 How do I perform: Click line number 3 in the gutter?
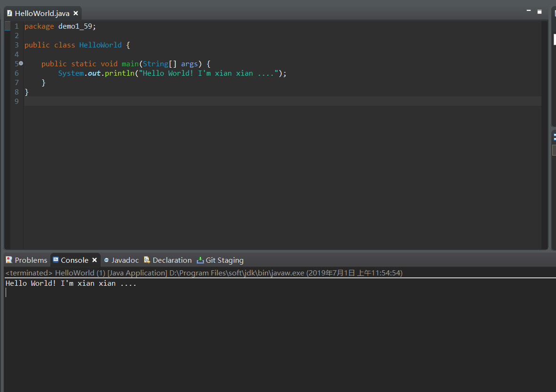16,45
